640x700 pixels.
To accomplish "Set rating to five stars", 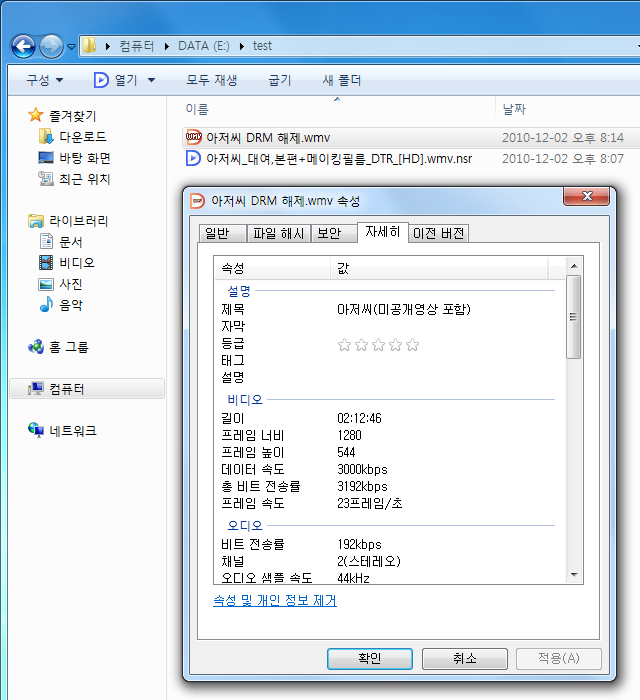I will pyautogui.click(x=412, y=345).
